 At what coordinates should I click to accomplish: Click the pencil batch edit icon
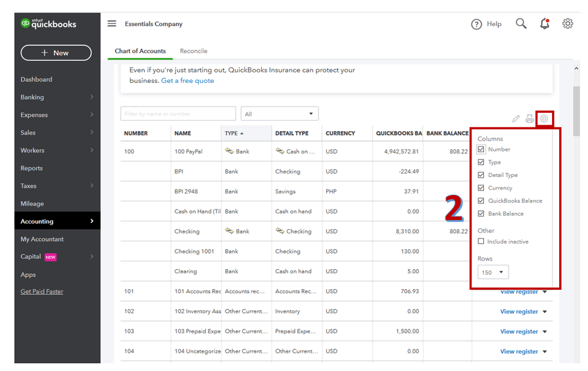pos(516,119)
